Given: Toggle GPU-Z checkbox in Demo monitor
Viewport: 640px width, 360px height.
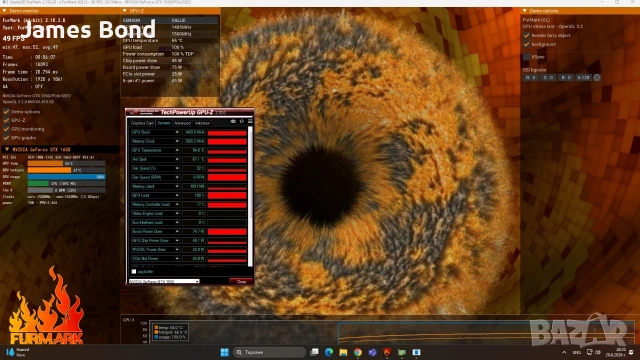Looking at the screenshot, I should [6, 120].
